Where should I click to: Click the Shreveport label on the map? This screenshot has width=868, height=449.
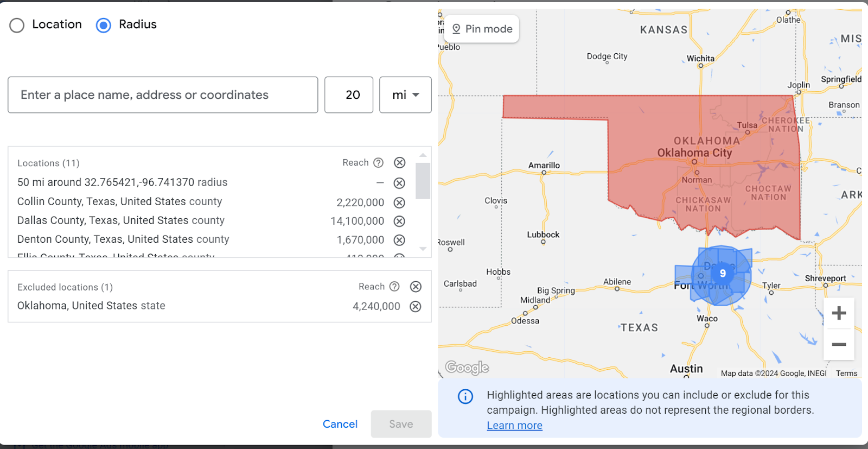tap(825, 279)
